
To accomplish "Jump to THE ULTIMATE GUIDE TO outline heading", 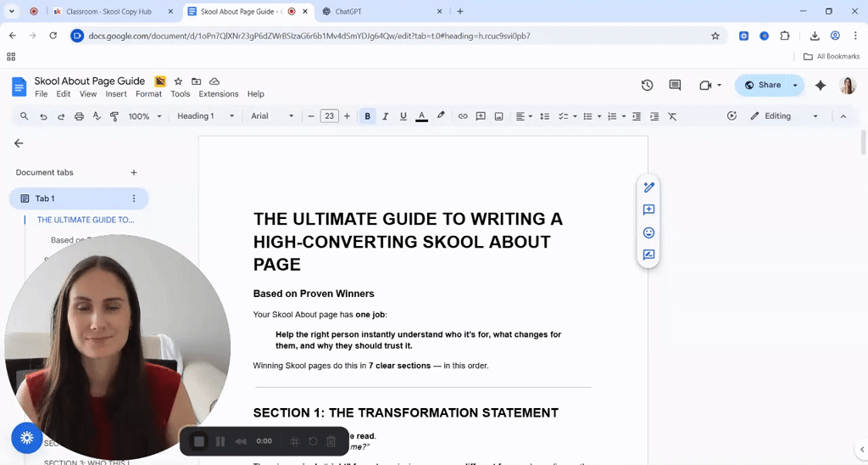I will click(x=86, y=220).
